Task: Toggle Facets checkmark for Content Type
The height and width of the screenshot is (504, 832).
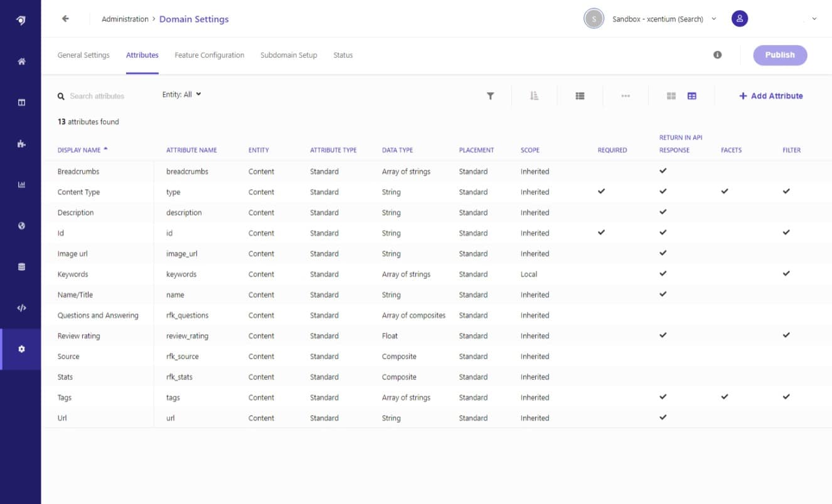Action: [725, 191]
